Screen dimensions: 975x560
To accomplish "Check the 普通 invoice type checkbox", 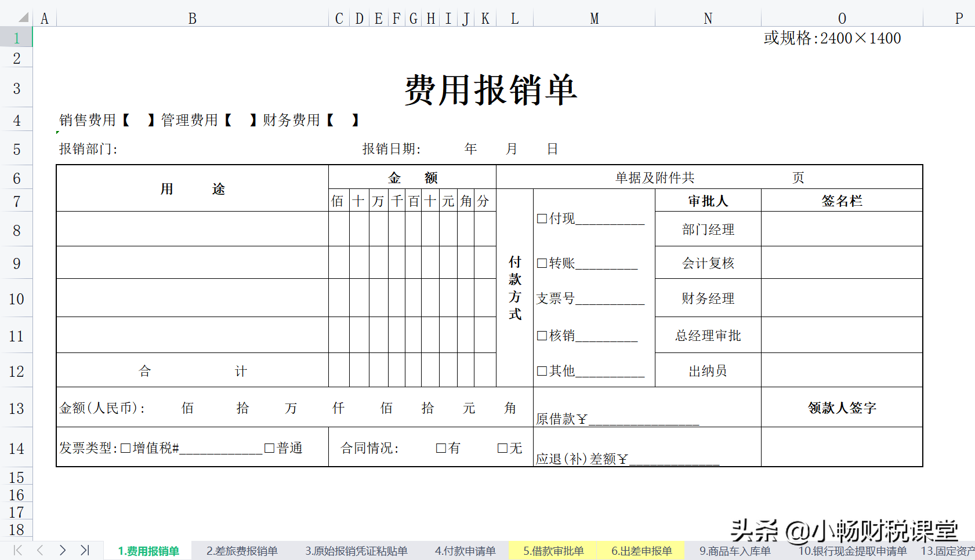I will 269,448.
